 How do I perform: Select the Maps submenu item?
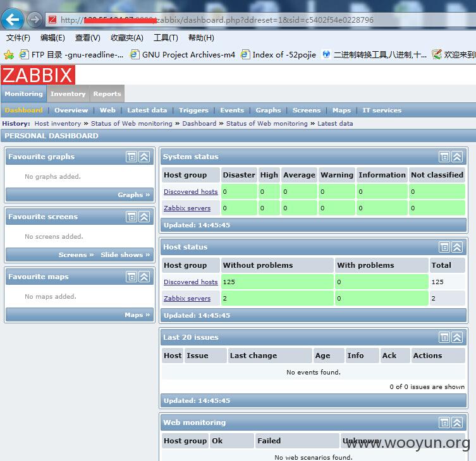(341, 110)
